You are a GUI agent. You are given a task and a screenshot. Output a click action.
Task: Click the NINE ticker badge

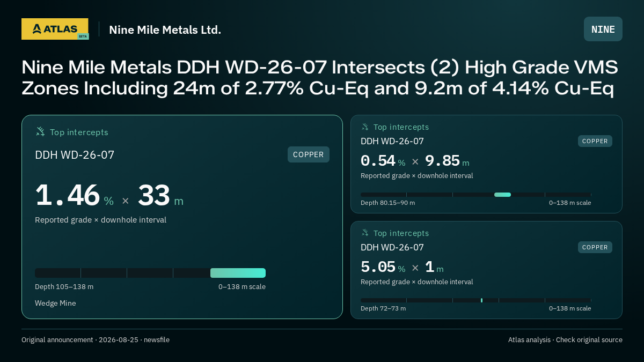[x=603, y=29]
